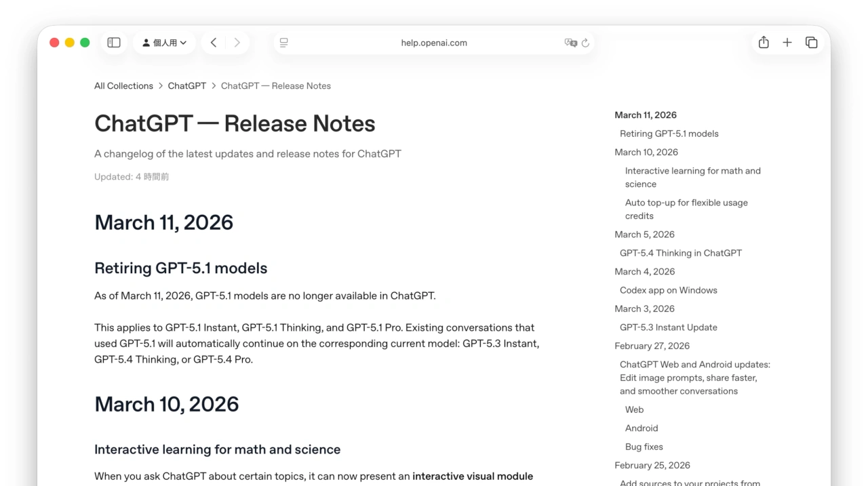Open a new tab with the plus icon
Viewport: 868px width, 486px height.
(x=787, y=42)
